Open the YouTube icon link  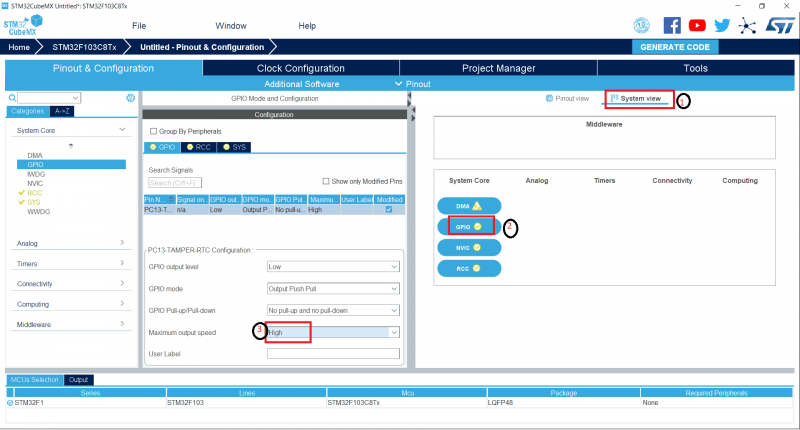(x=696, y=26)
